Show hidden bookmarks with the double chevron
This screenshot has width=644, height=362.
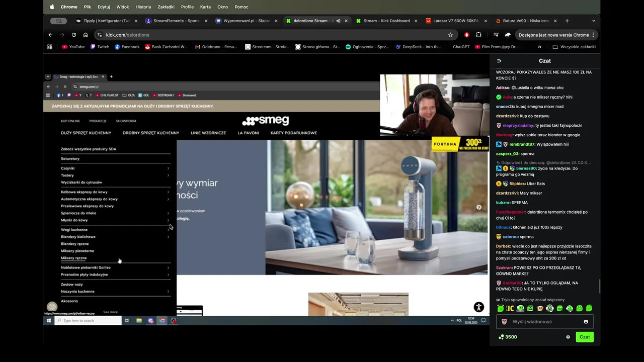[539, 47]
